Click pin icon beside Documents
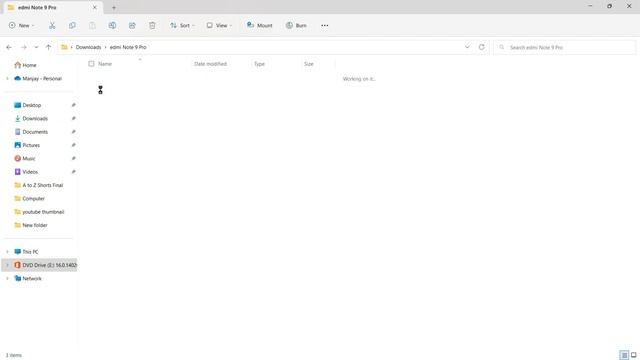 tap(73, 132)
